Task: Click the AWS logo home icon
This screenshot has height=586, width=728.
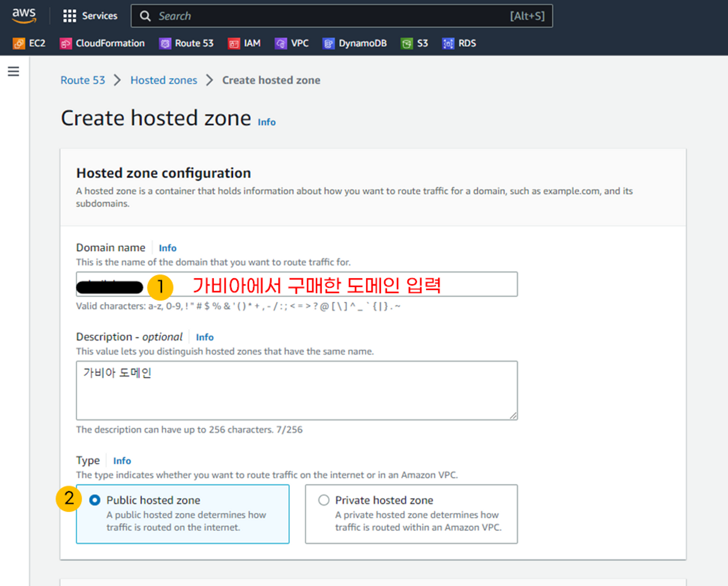Action: pos(24,16)
